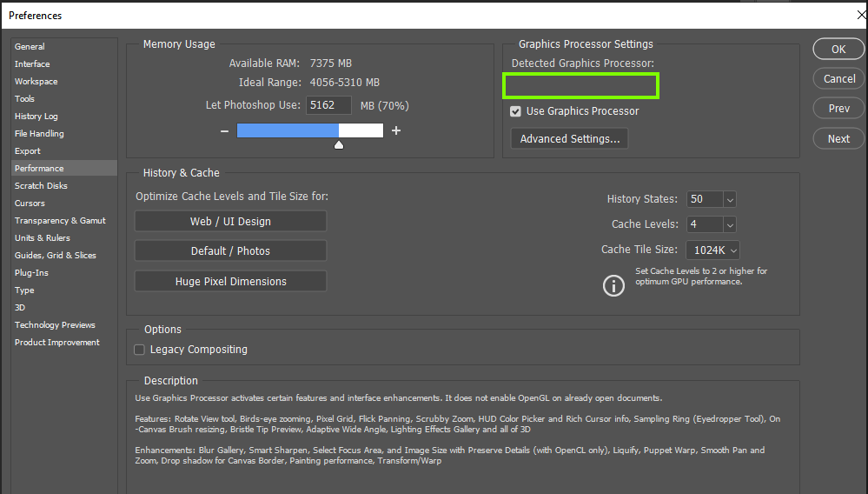This screenshot has width=868, height=494.
Task: Select 3D preferences category
Action: [x=20, y=307]
